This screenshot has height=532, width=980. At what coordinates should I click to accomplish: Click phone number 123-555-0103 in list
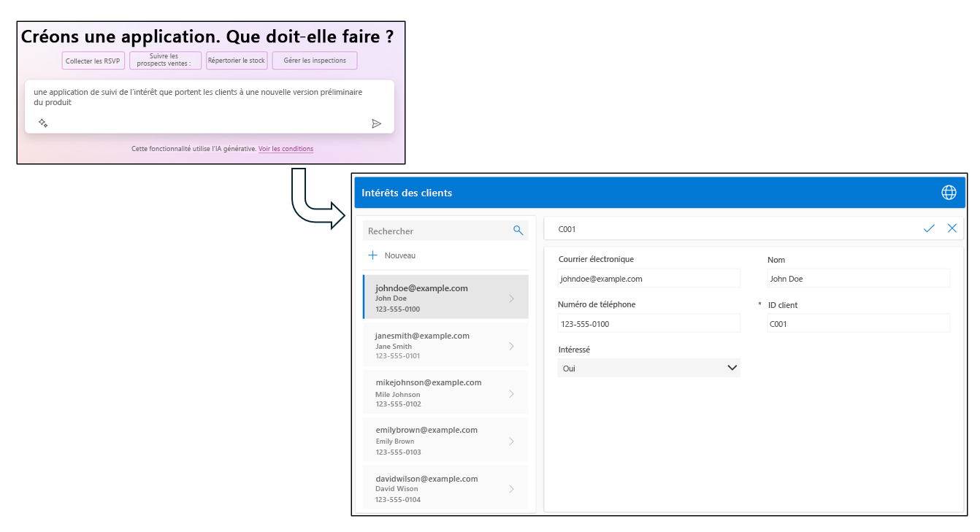[x=398, y=452]
